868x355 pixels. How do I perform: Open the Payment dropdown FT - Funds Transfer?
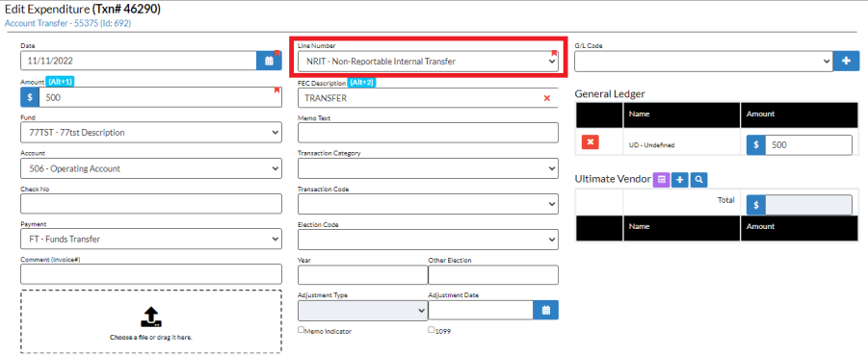tap(151, 239)
